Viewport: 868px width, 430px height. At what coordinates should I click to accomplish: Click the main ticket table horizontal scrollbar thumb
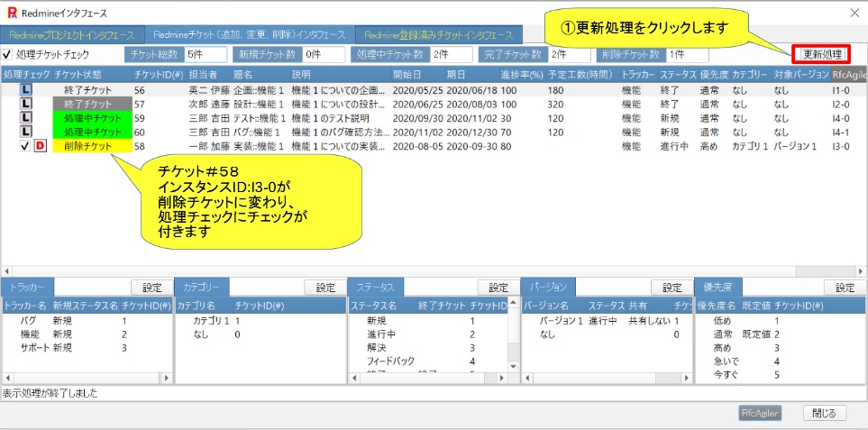(403, 271)
